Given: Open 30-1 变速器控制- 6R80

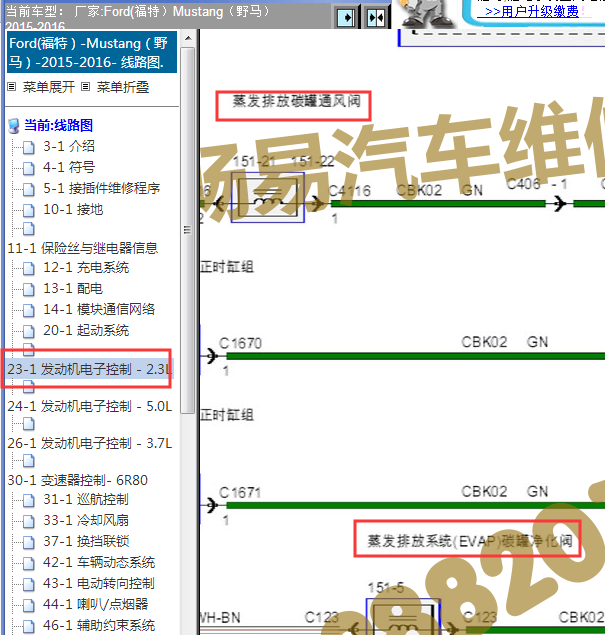Looking at the screenshot, I should point(77,480).
